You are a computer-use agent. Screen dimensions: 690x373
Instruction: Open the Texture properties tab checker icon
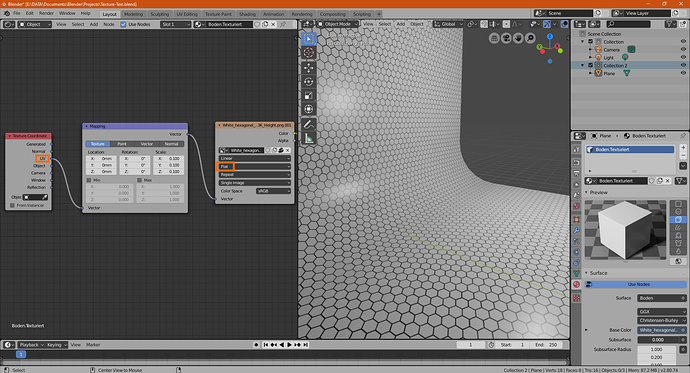(x=576, y=298)
